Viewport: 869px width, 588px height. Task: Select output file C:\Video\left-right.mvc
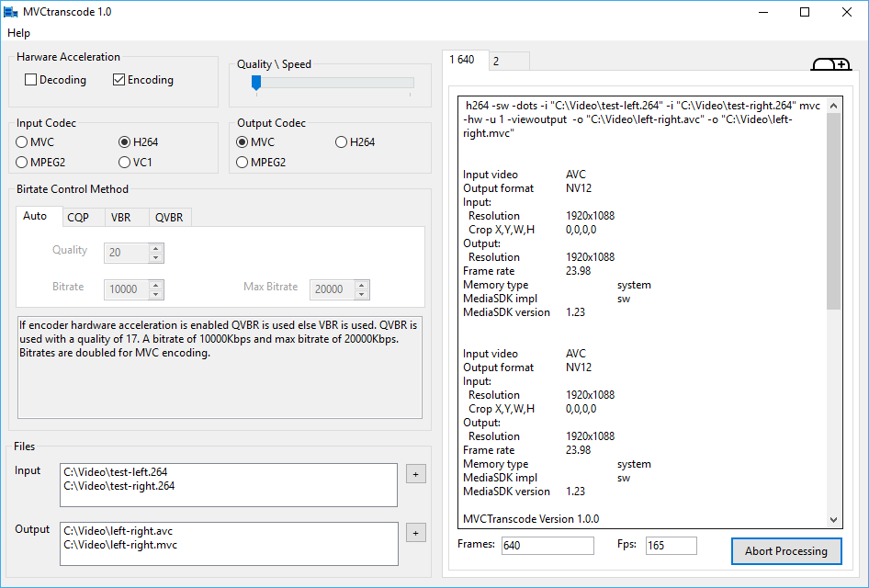120,545
